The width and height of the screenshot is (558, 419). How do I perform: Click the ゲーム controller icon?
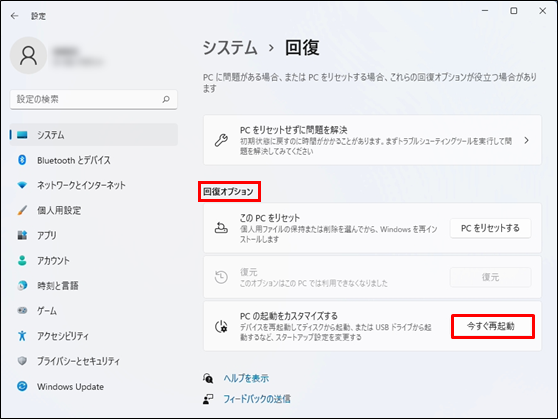click(x=22, y=310)
